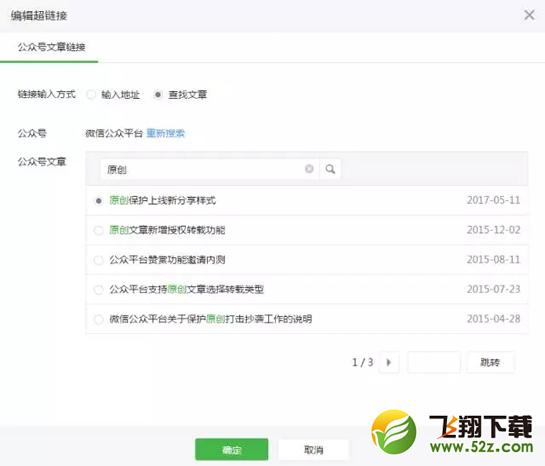Go to next results page arrow
This screenshot has height=466, width=545.
(x=389, y=362)
